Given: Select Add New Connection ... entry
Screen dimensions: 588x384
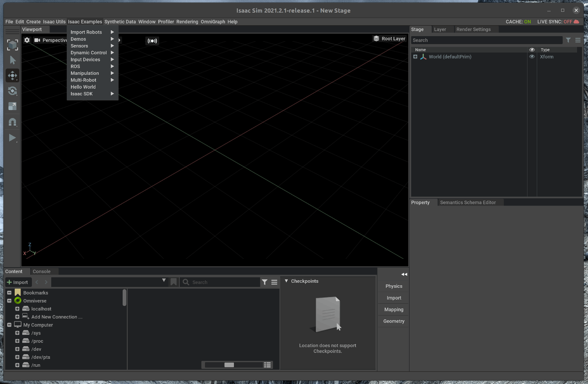Looking at the screenshot, I should [x=57, y=317].
